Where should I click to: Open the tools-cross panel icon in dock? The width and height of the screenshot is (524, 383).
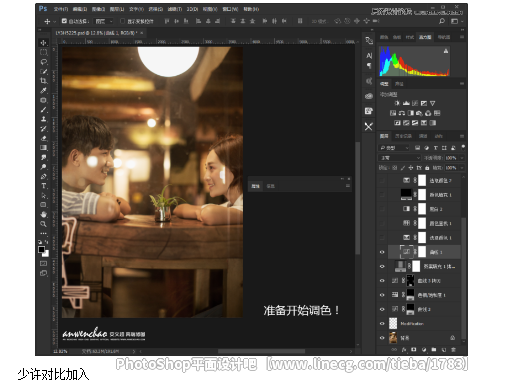click(369, 126)
